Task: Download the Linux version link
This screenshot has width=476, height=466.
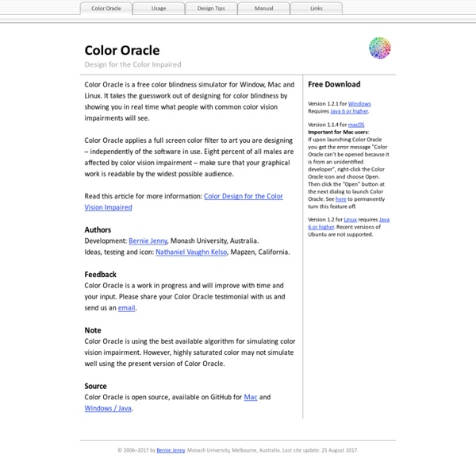Action: [351, 219]
